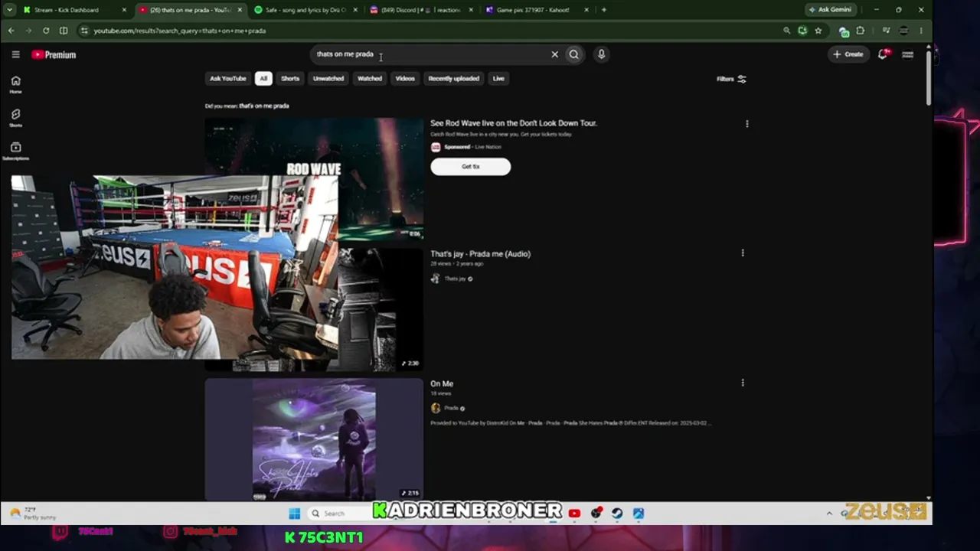Click Ask Gemini in the browser

[x=830, y=10]
